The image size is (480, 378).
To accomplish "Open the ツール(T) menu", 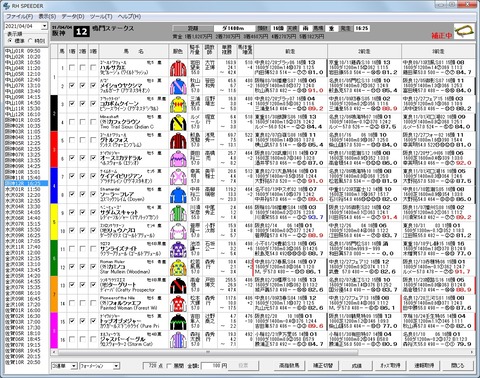I will [x=101, y=16].
